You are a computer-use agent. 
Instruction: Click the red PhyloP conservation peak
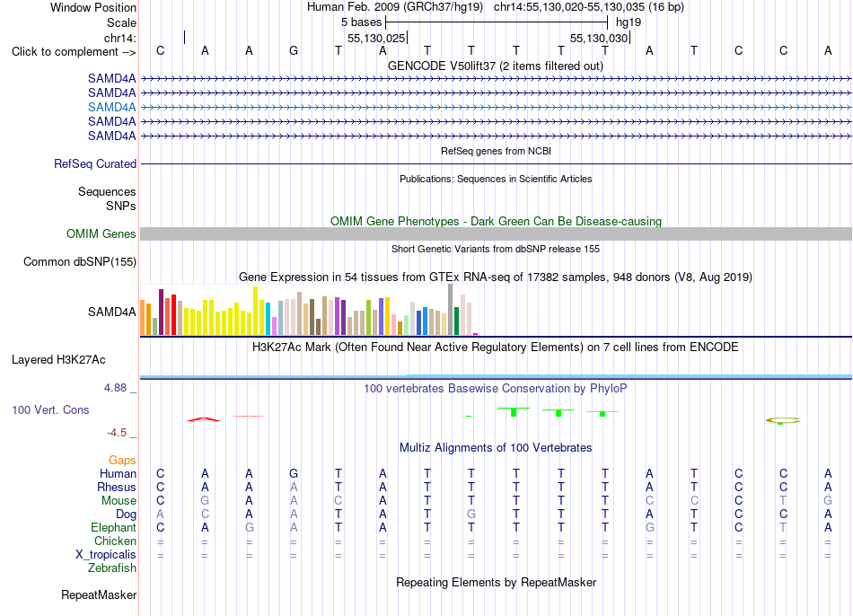[204, 419]
